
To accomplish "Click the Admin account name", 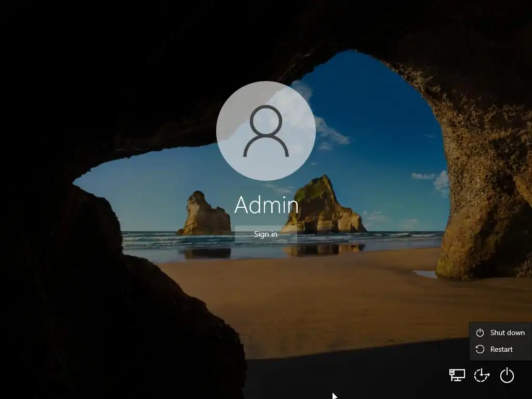I will coord(267,205).
